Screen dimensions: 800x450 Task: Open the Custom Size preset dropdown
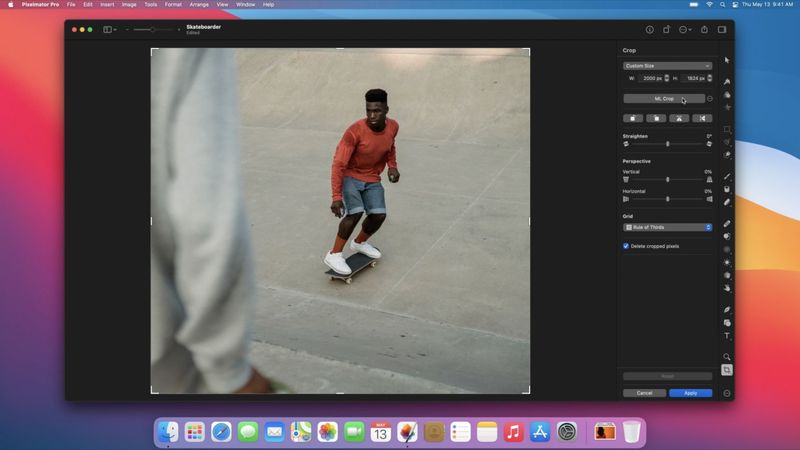coord(667,66)
